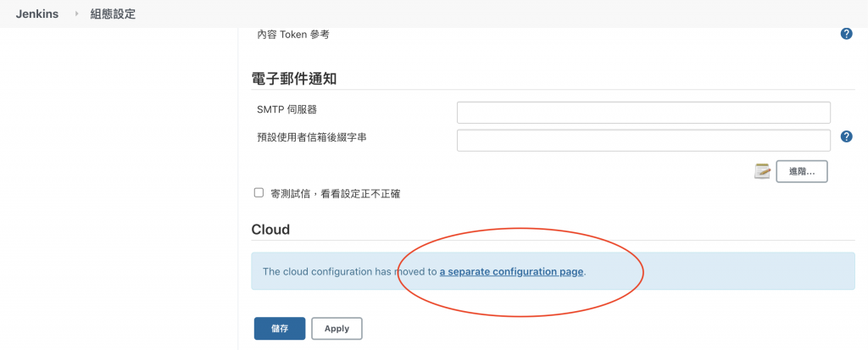The height and width of the screenshot is (350, 868).
Task: Click the 內容 Token 參考 label text
Action: pyautogui.click(x=292, y=36)
